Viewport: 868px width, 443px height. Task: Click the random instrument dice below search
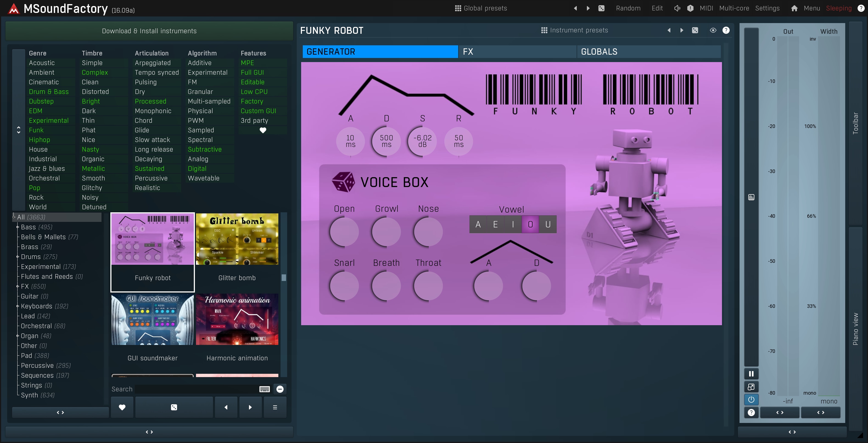pyautogui.click(x=174, y=407)
